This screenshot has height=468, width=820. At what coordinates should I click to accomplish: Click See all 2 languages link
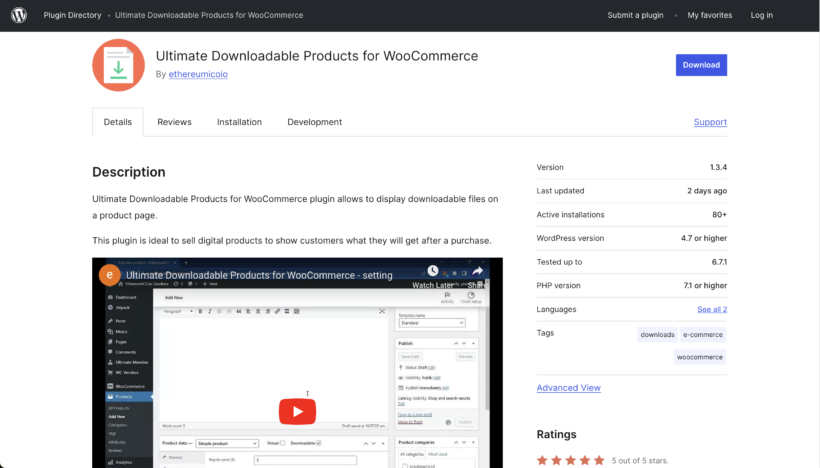tap(712, 309)
